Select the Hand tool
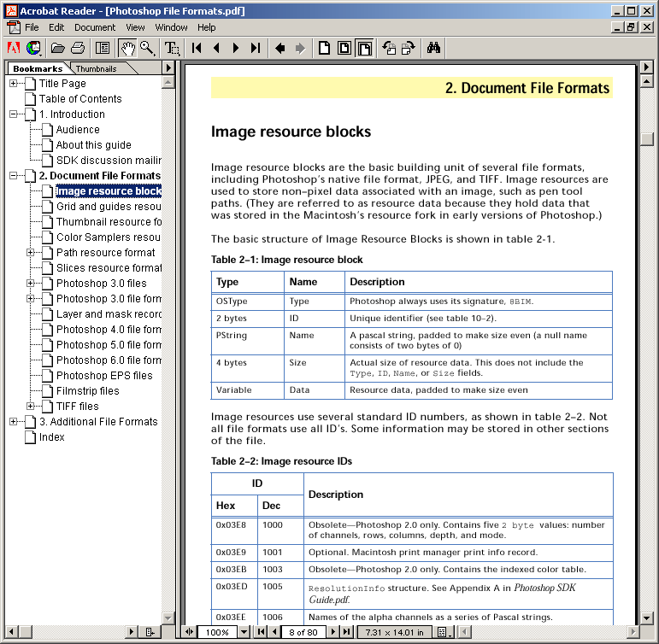 coord(127,49)
